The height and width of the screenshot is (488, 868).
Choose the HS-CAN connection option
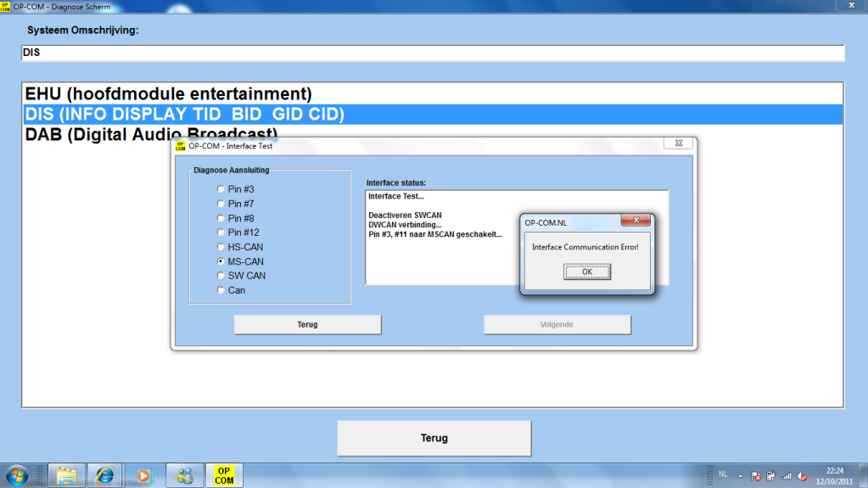click(x=221, y=247)
